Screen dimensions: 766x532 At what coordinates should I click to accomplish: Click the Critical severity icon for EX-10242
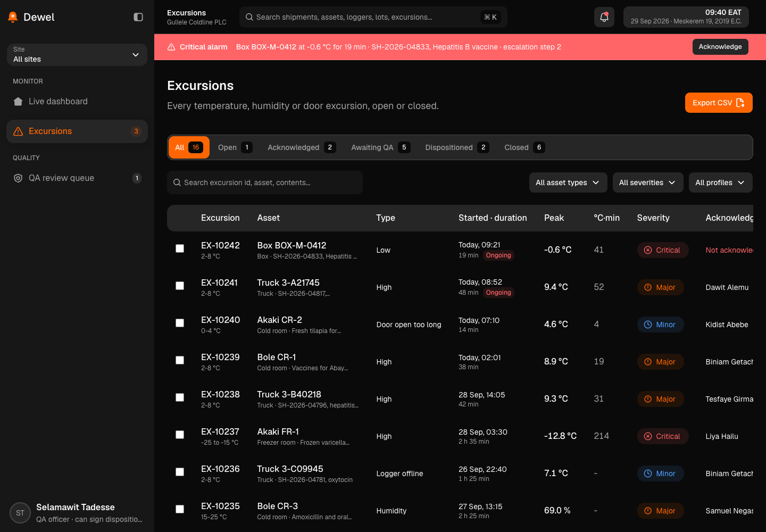[x=648, y=250]
